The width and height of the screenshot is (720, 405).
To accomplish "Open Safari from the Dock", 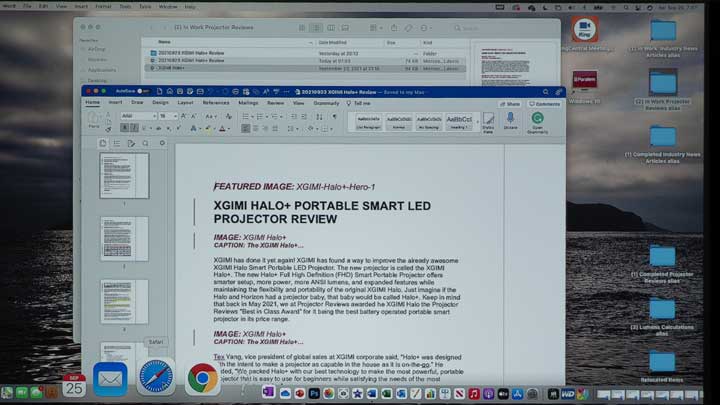I will (156, 377).
